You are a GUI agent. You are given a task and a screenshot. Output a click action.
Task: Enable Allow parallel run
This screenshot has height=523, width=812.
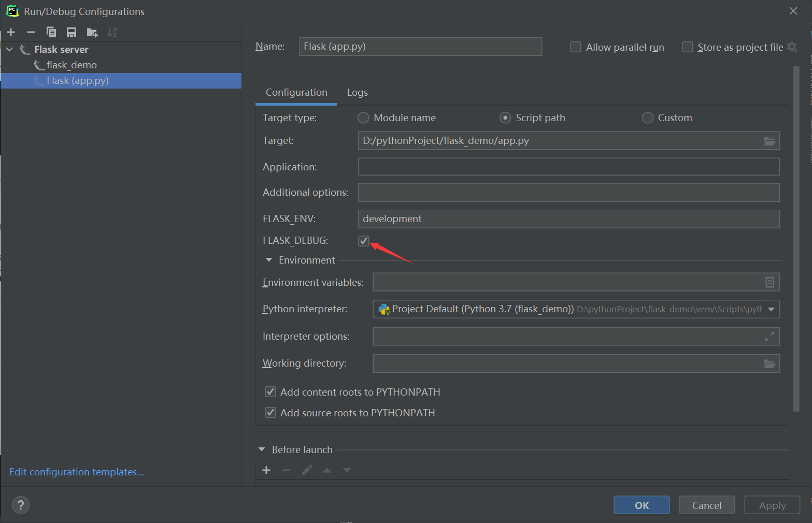pos(575,47)
